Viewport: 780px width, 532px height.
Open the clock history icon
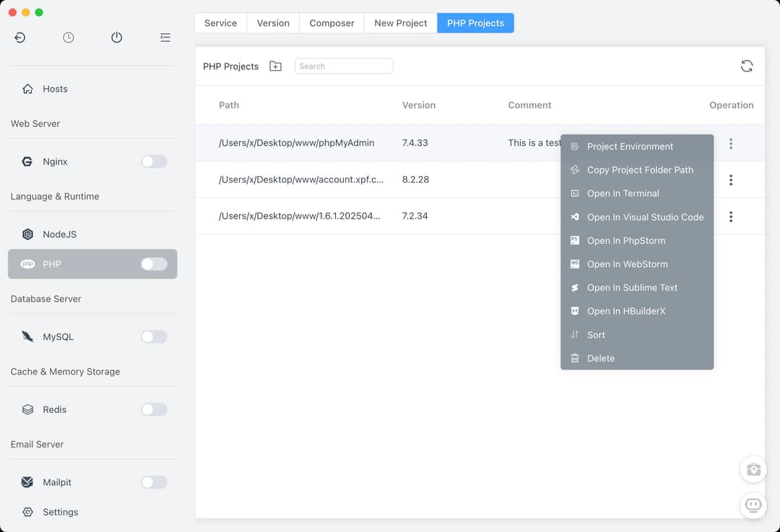68,38
